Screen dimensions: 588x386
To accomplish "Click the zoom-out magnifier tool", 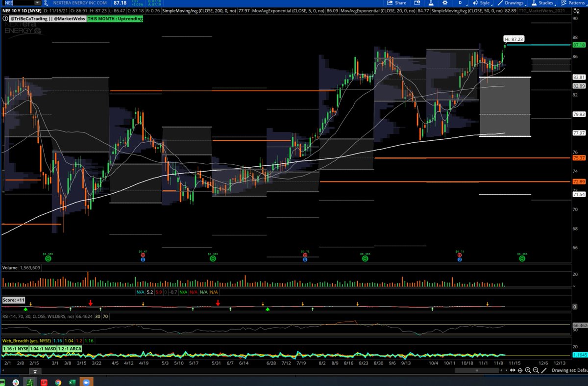I will [x=535, y=371].
